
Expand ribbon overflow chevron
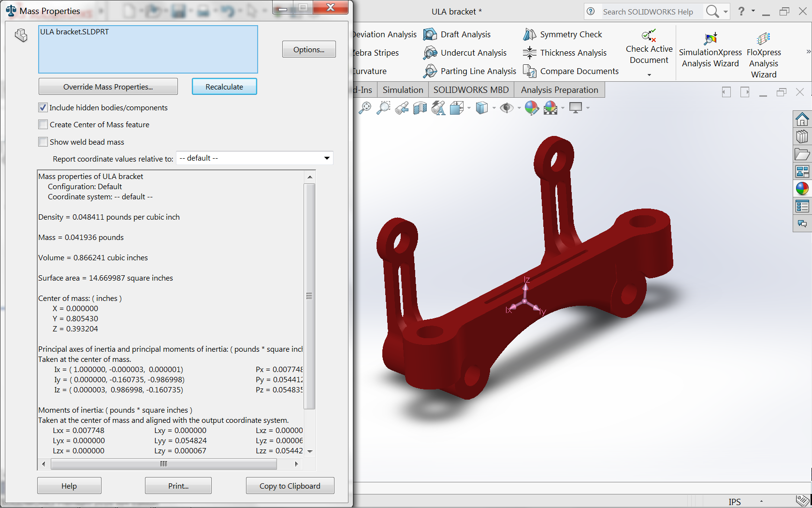tap(809, 52)
